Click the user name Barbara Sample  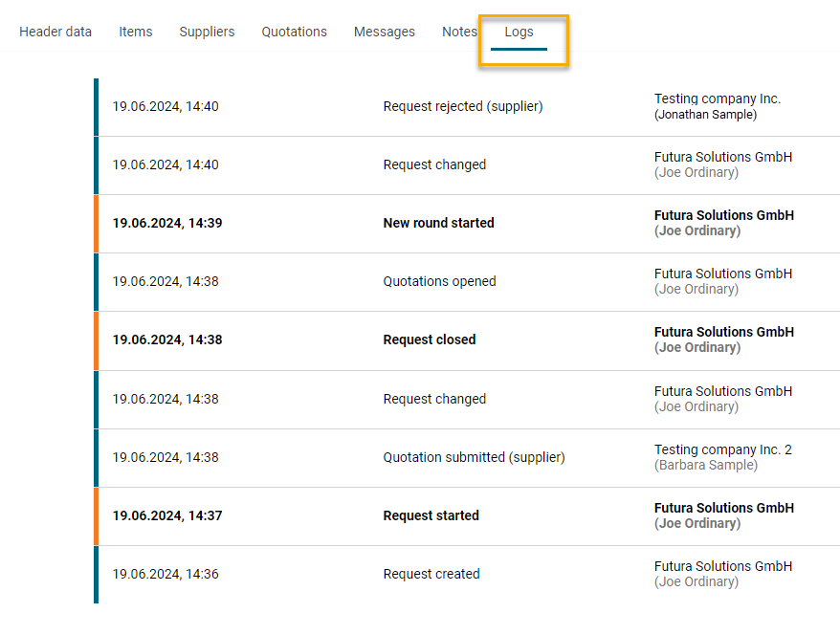pyautogui.click(x=706, y=465)
